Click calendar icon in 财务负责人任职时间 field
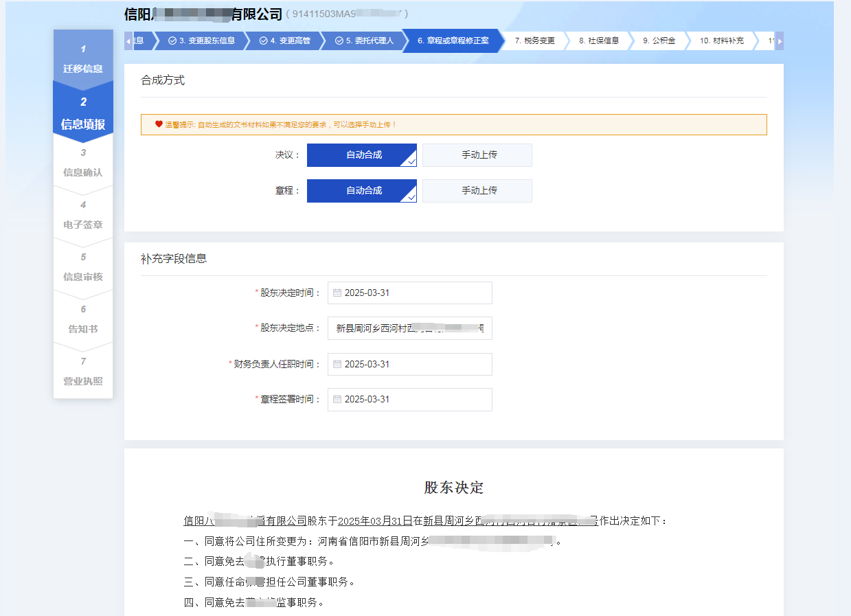This screenshot has width=851, height=616. coord(337,364)
